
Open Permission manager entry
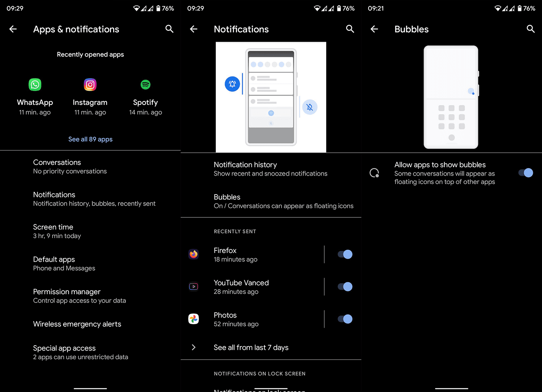pos(90,296)
